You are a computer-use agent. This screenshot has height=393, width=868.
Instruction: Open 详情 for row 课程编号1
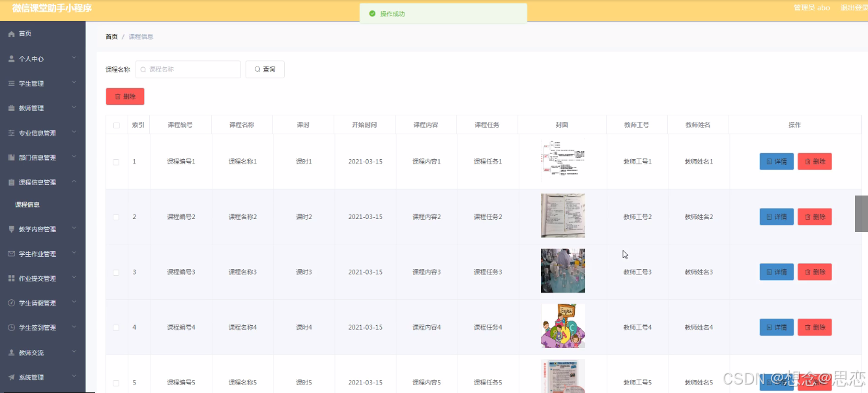777,162
